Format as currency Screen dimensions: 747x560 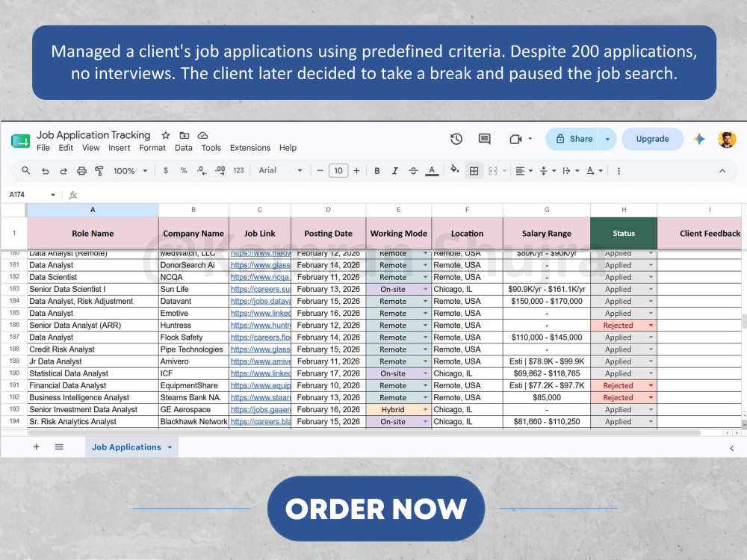165,170
